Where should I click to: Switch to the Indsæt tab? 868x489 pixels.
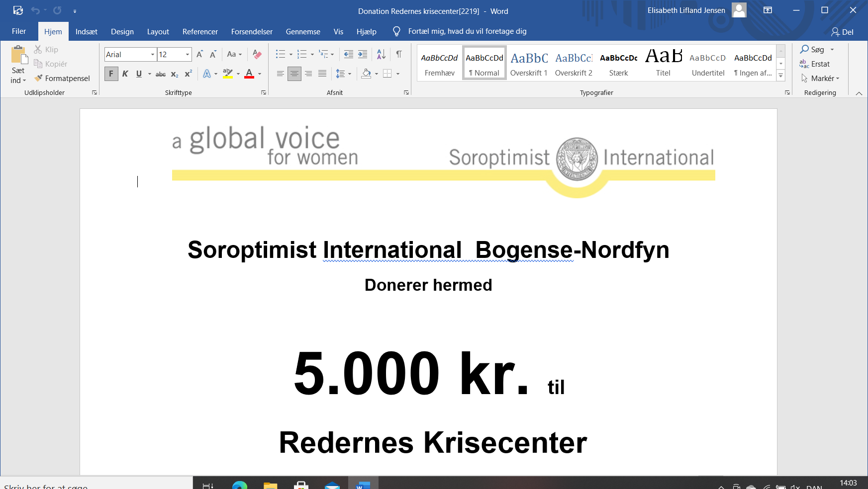click(87, 31)
